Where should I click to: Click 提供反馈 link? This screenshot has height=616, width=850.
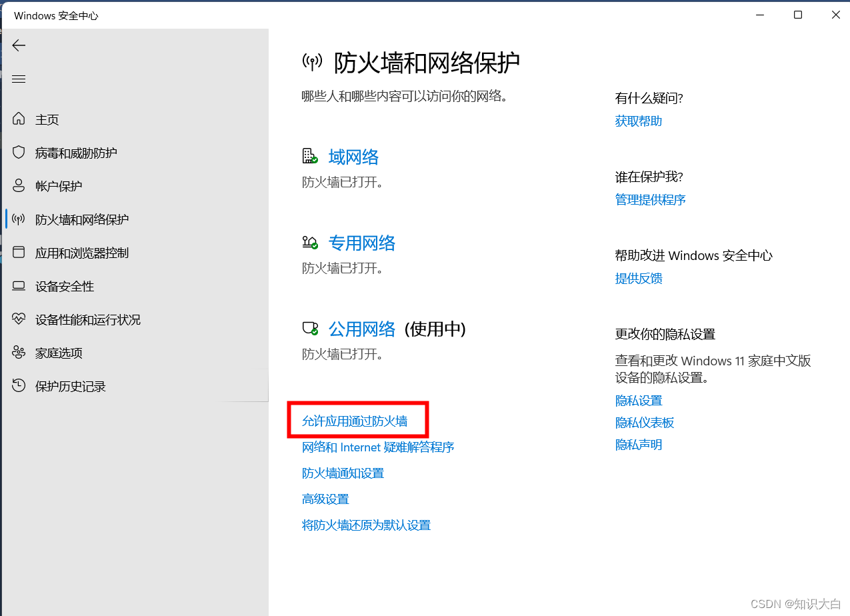[639, 278]
